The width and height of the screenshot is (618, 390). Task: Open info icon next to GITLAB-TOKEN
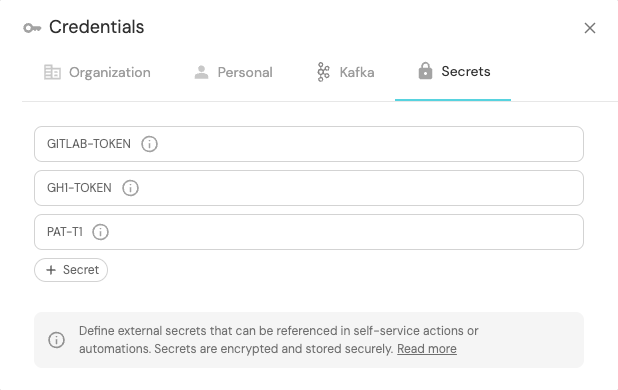pos(149,144)
